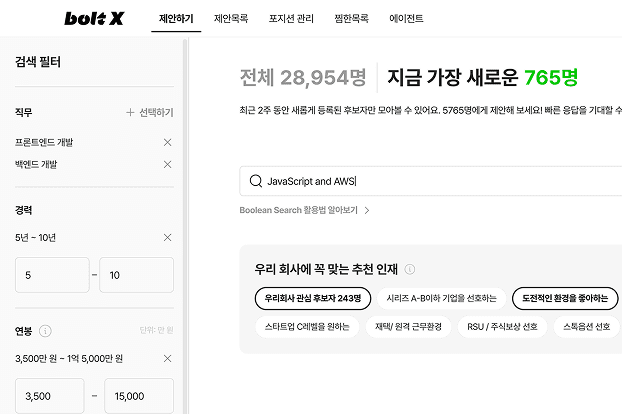Viewport: 622px width, 414px height.
Task: Clear the 5년 ~ 10년 experience filter
Action: (167, 238)
